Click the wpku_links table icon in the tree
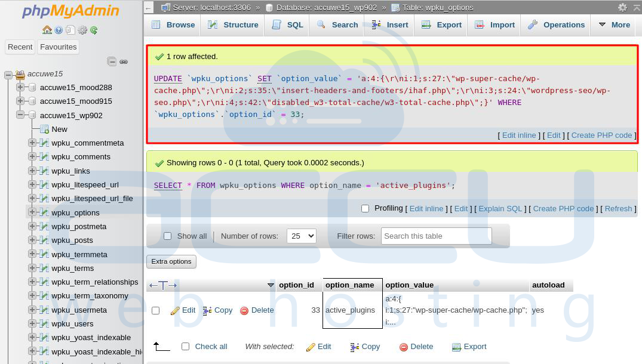The height and width of the screenshot is (364, 642). (44, 171)
